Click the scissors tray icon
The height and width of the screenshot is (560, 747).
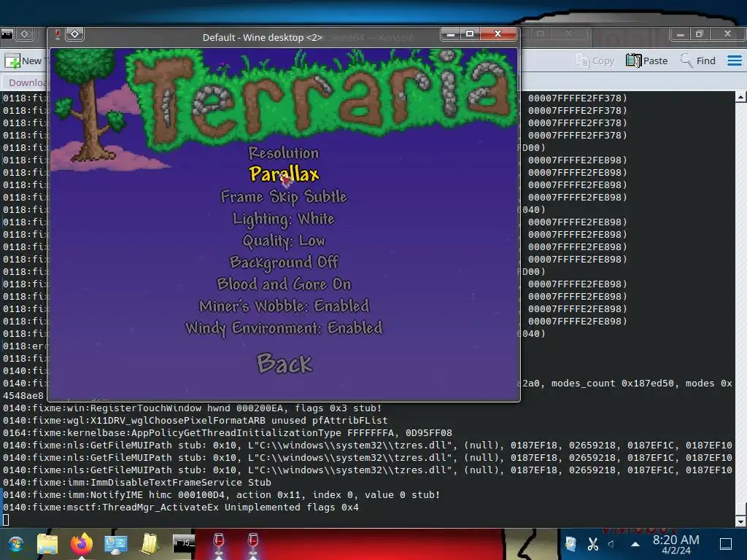pos(593,544)
